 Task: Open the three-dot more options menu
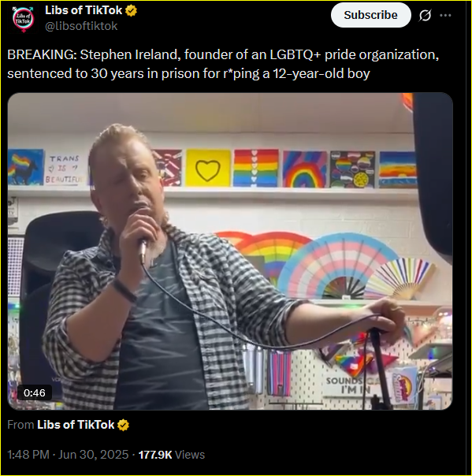tap(445, 16)
